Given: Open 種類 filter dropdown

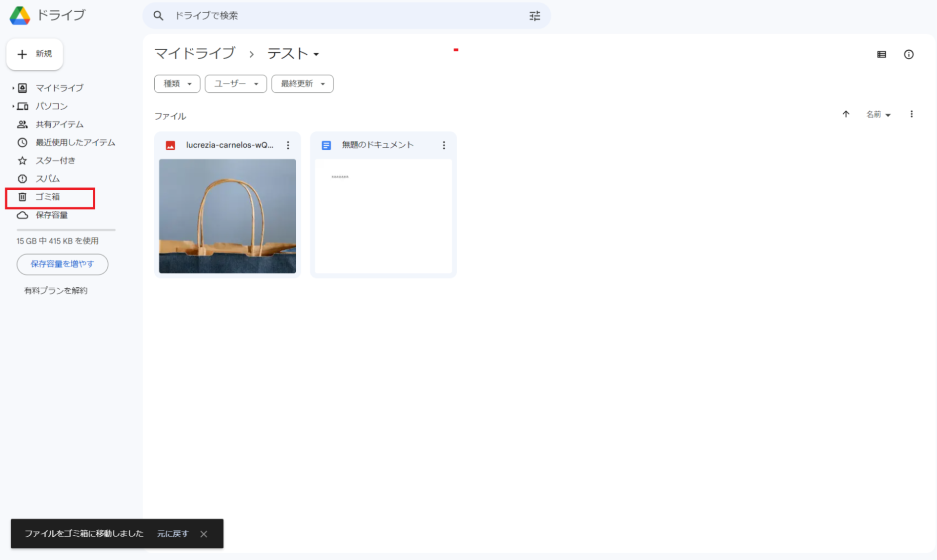Looking at the screenshot, I should [x=177, y=84].
